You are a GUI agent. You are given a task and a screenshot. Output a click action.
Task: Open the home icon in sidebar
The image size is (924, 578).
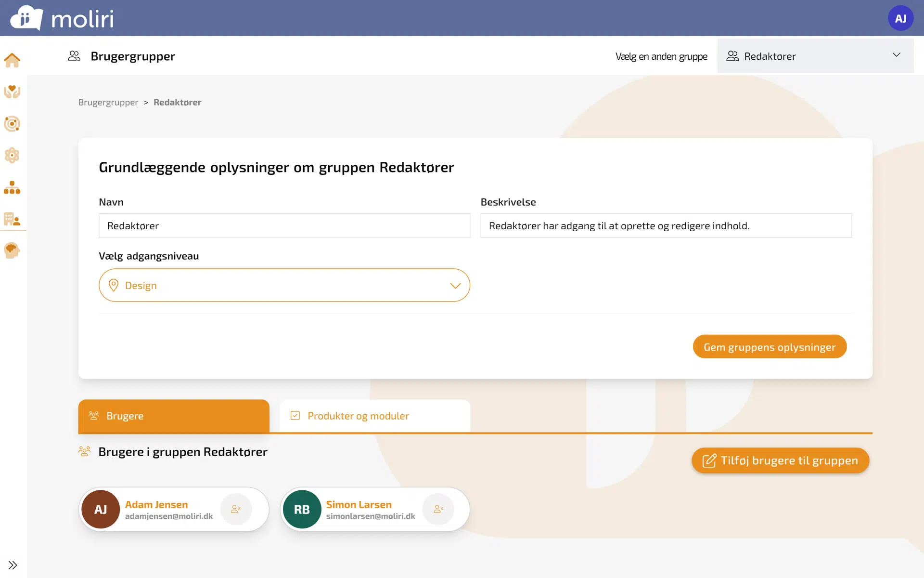(12, 60)
